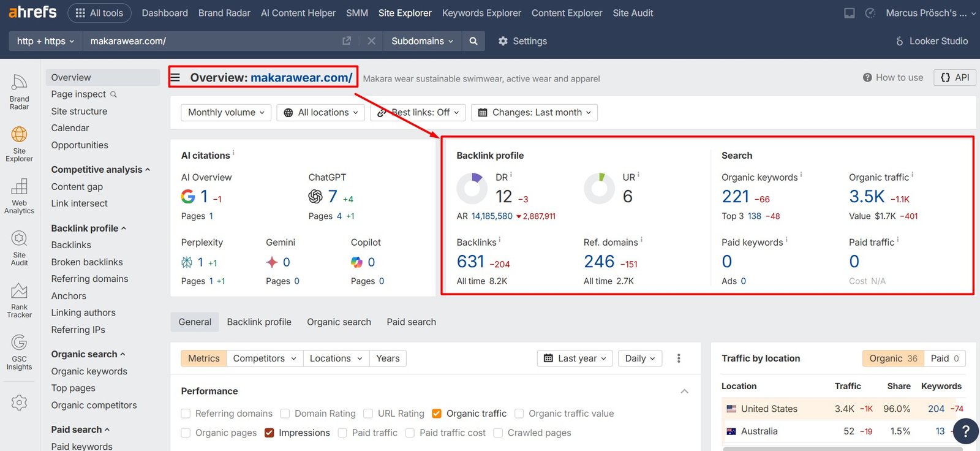Click the dashboard gauge icon in the top bar

pyautogui.click(x=870, y=13)
